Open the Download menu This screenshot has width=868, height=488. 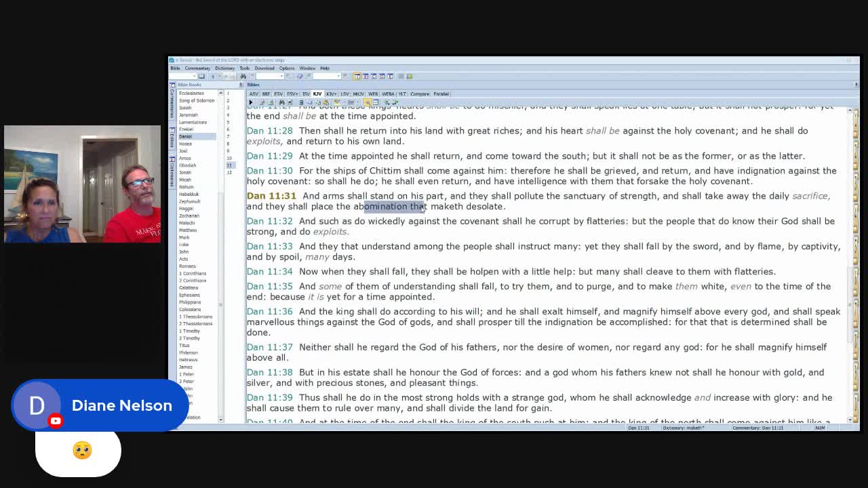264,68
